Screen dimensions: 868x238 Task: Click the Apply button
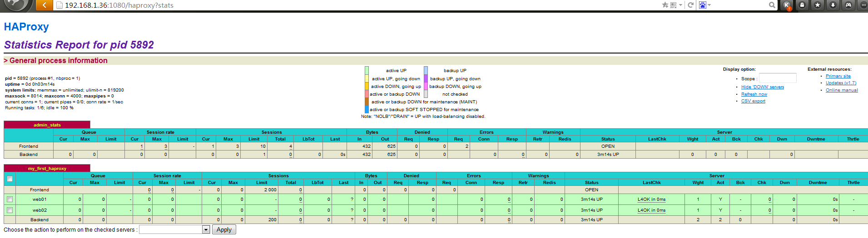point(224,229)
